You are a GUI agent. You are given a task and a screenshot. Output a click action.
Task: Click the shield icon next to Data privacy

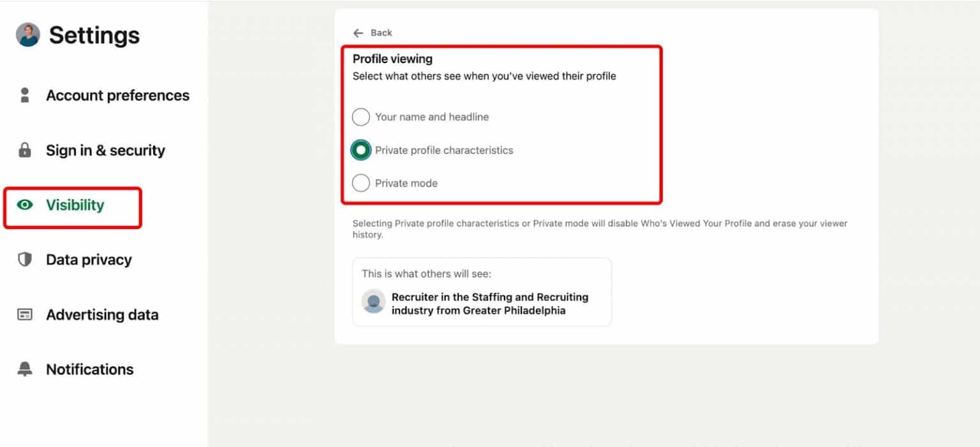[24, 259]
